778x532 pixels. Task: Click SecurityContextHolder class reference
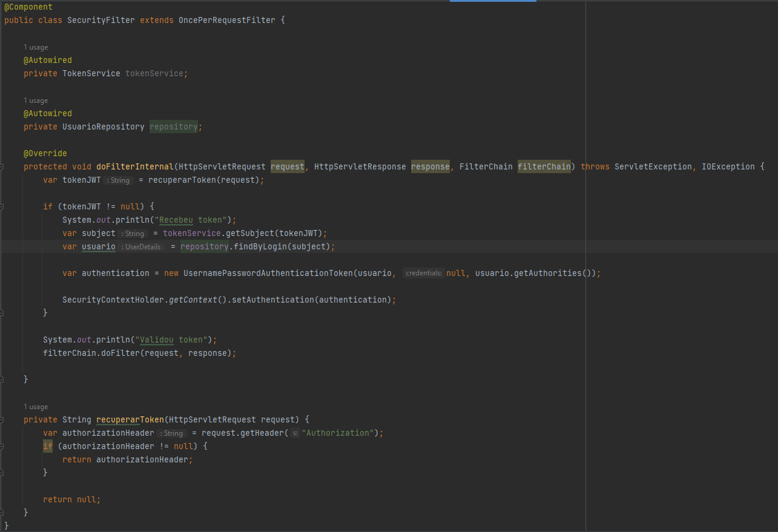point(113,300)
